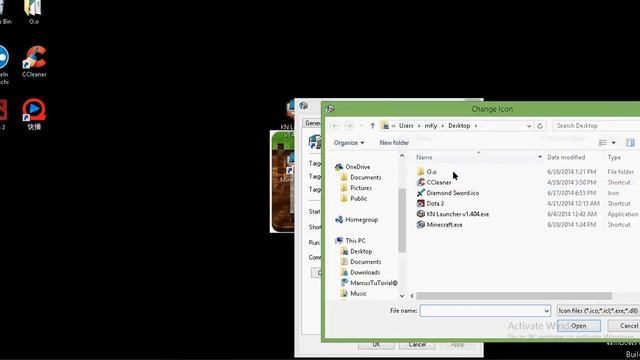640x360 pixels.
Task: Select the Minecraft.exe shortcut icon
Action: click(x=421, y=224)
